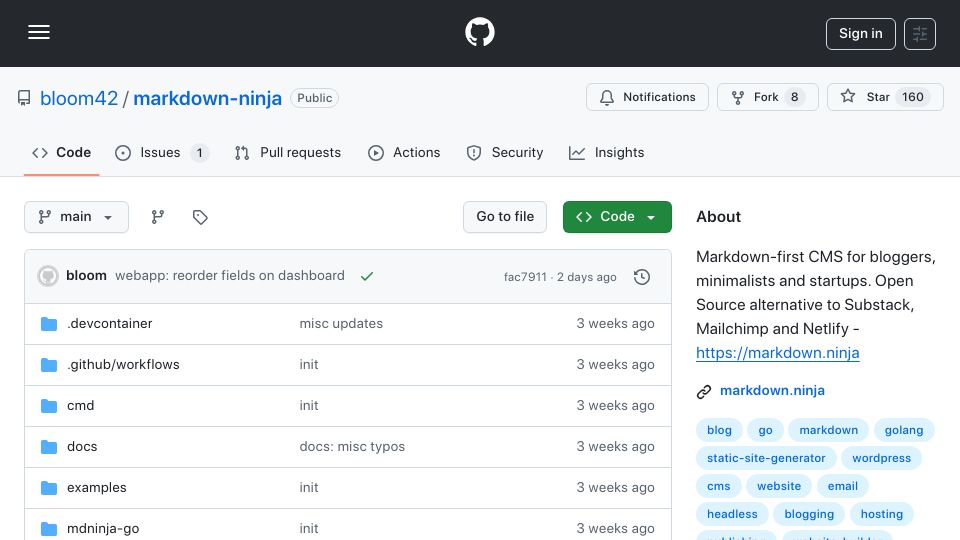This screenshot has width=960, height=540.
Task: Click the fork icon in the Fork button
Action: pos(738,97)
